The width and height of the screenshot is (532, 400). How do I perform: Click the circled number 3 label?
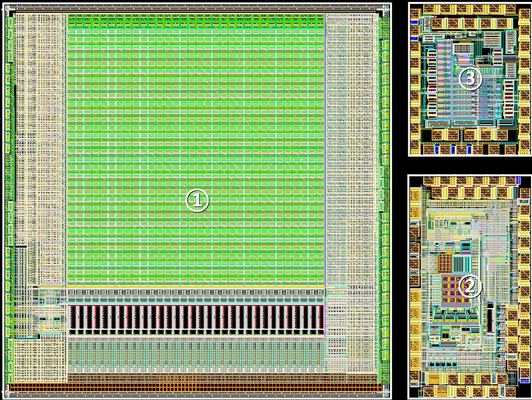point(470,79)
